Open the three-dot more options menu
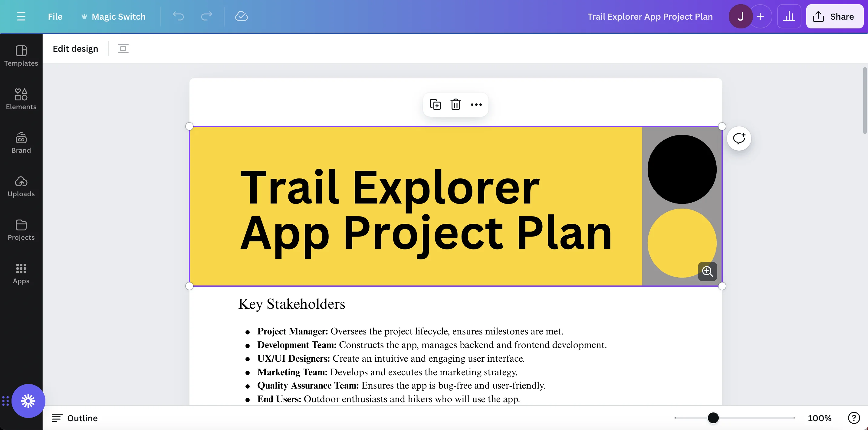This screenshot has width=868, height=430. coord(476,104)
